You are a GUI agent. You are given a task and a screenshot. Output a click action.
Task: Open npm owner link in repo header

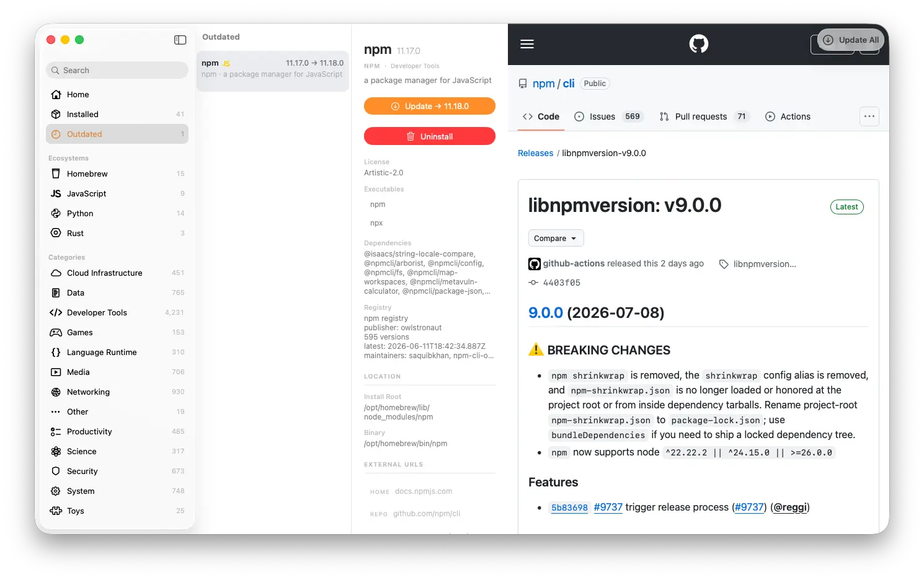(x=544, y=84)
